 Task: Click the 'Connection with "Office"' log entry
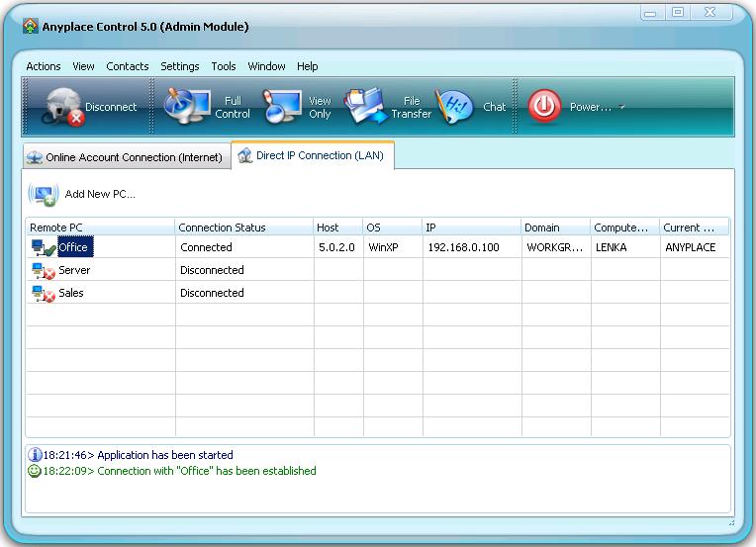(x=179, y=471)
